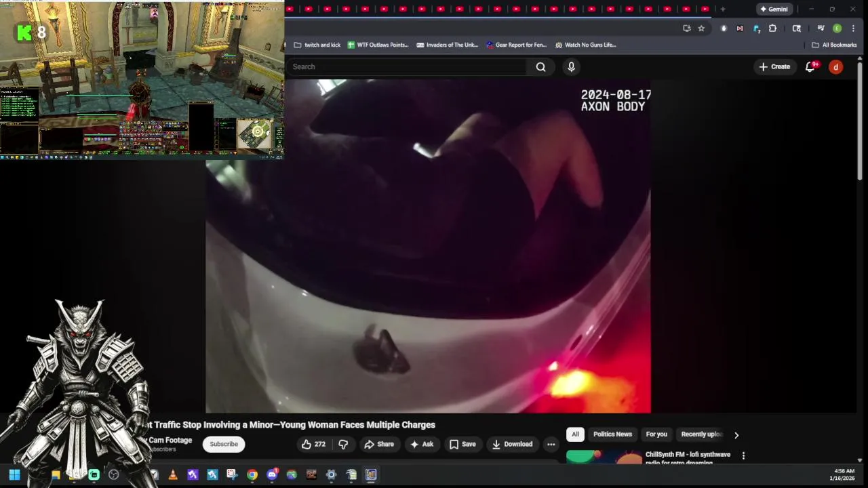Dislike the video with thumbs down
This screenshot has height=488, width=868.
pyautogui.click(x=343, y=444)
